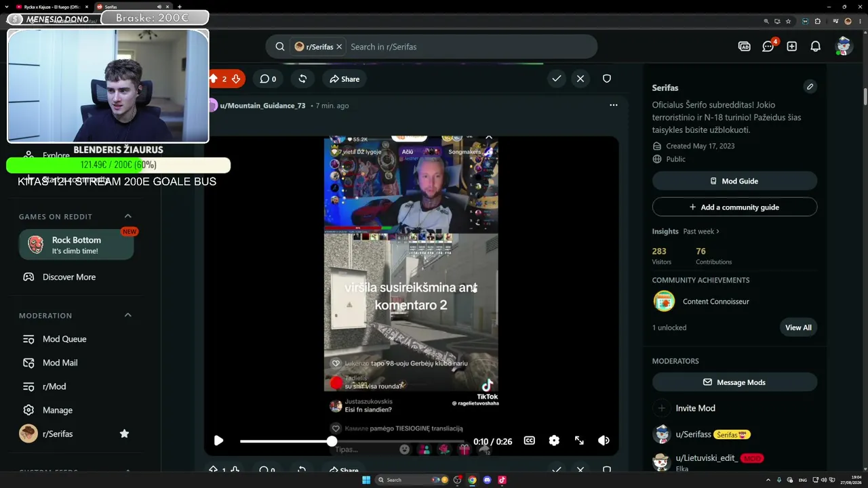This screenshot has width=868, height=488.
Task: Seek using the video progress bar
Action: click(353, 441)
